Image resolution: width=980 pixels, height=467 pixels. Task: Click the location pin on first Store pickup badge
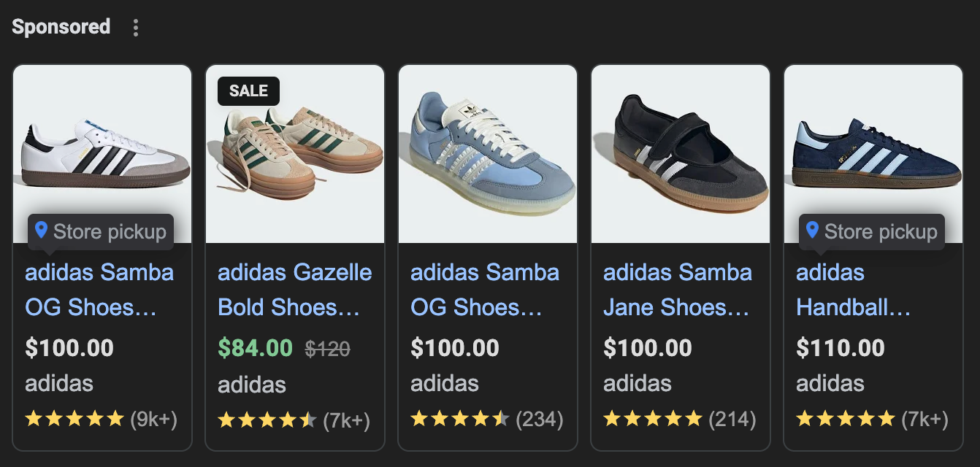[41, 231]
